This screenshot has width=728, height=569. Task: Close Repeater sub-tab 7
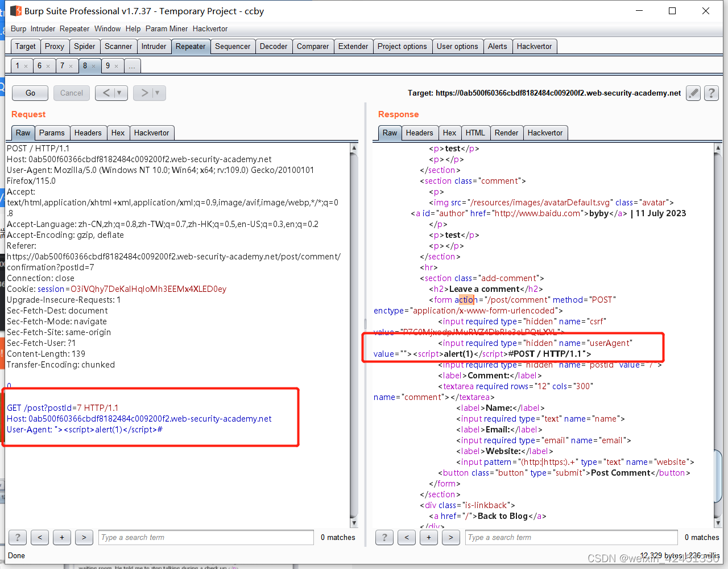coord(71,66)
